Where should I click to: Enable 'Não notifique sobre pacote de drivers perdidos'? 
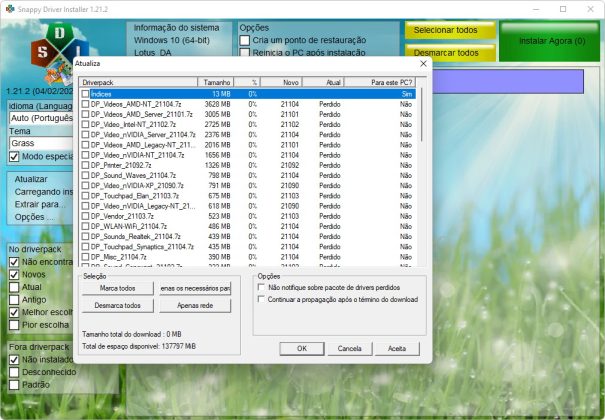261,287
